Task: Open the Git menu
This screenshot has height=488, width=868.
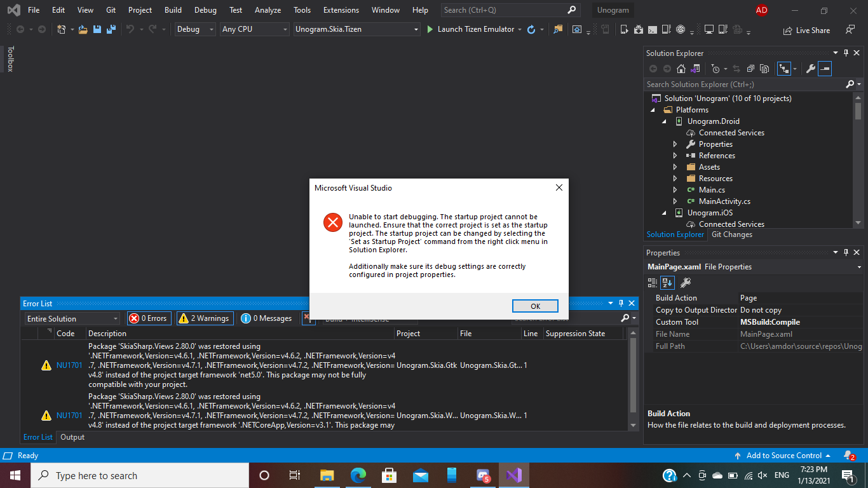Action: 111,10
